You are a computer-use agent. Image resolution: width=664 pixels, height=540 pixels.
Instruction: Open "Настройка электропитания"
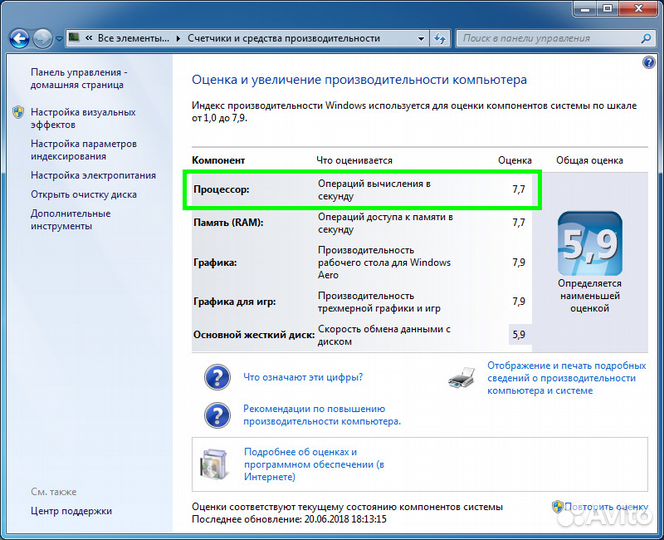pos(93,175)
